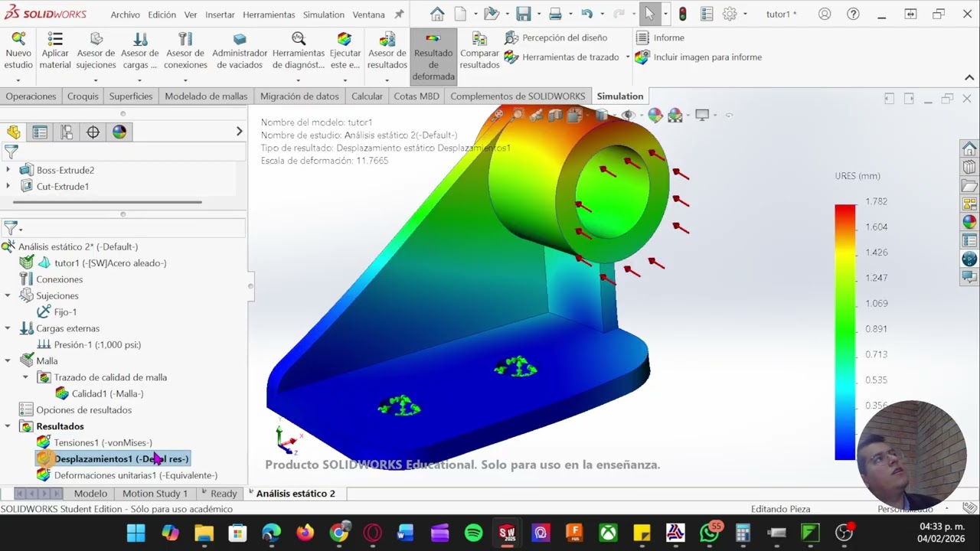The height and width of the screenshot is (551, 980).
Task: Click the Undo arrow icon
Action: coord(587,14)
